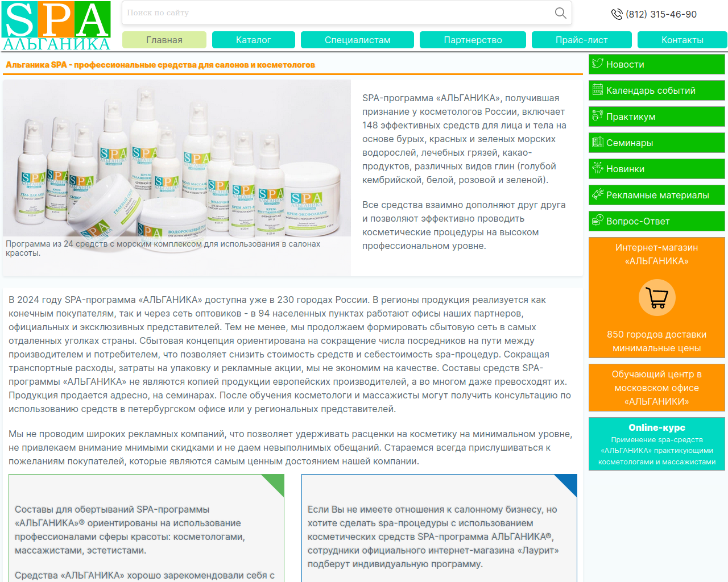Click the Интернет-магазин «АЛЬГАНИКА» heading
The image size is (728, 582).
coord(657,254)
